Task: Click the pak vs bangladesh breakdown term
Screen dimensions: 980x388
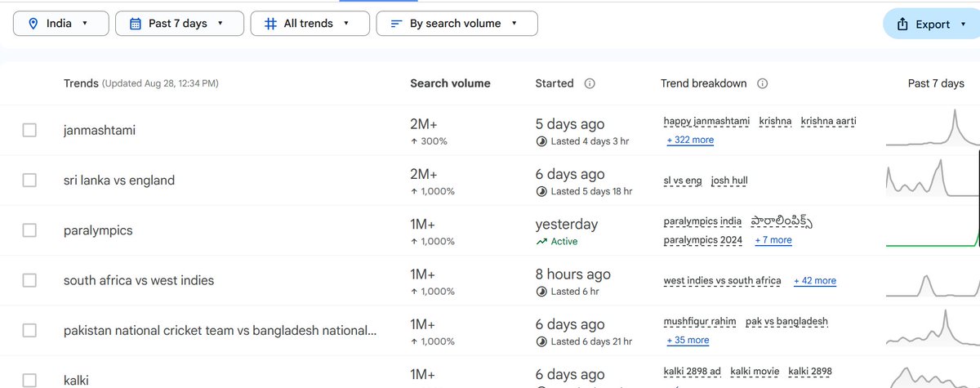Action: click(x=786, y=322)
